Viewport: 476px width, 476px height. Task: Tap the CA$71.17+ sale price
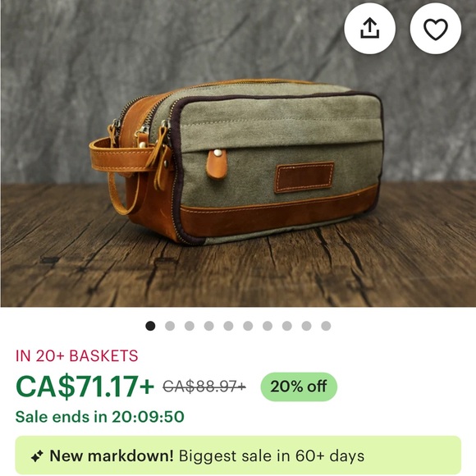pos(85,387)
